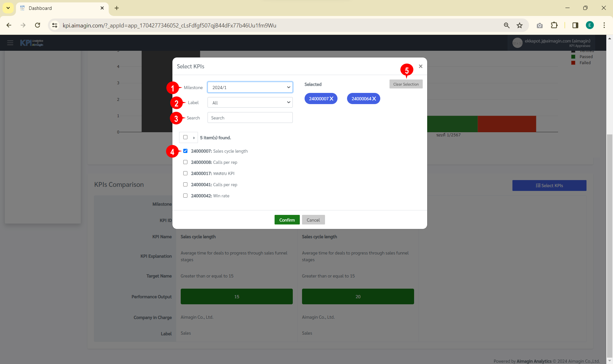
Task: Uncheck 24000007 Sales cycle length
Action: pos(185,151)
